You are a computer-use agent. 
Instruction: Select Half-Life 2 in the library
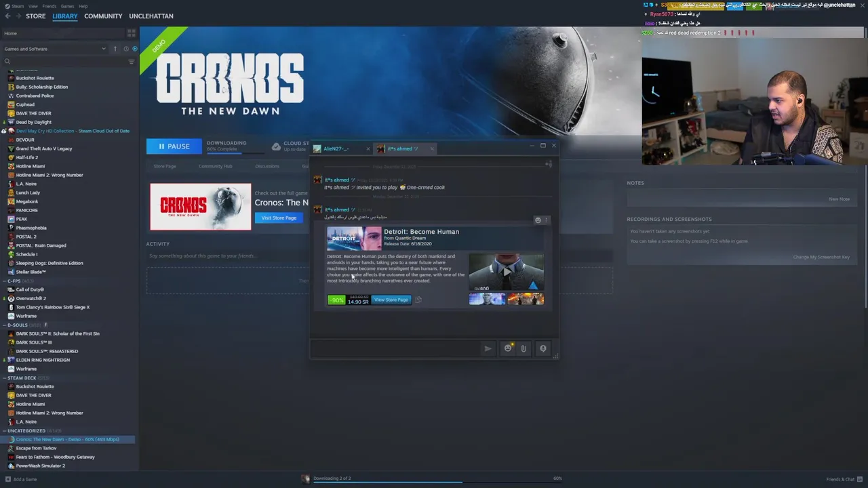[27, 157]
